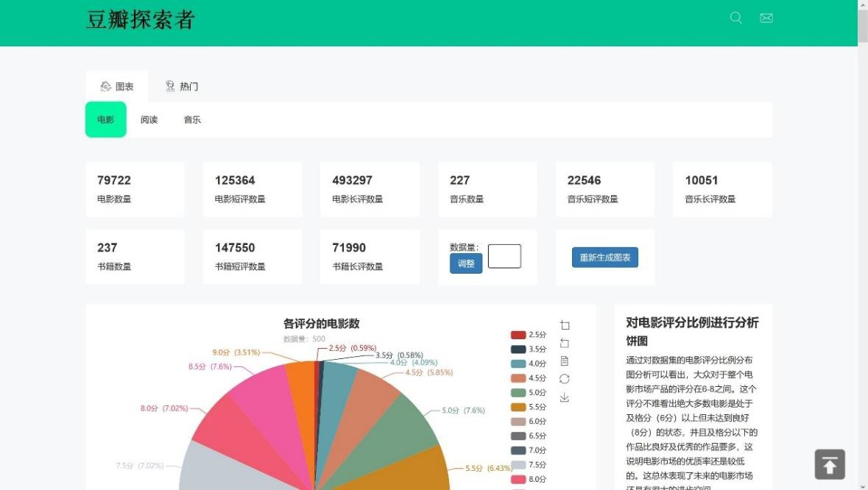This screenshot has height=490, width=868.
Task: Toggle the 5.0分 legend swatch
Action: [x=518, y=393]
